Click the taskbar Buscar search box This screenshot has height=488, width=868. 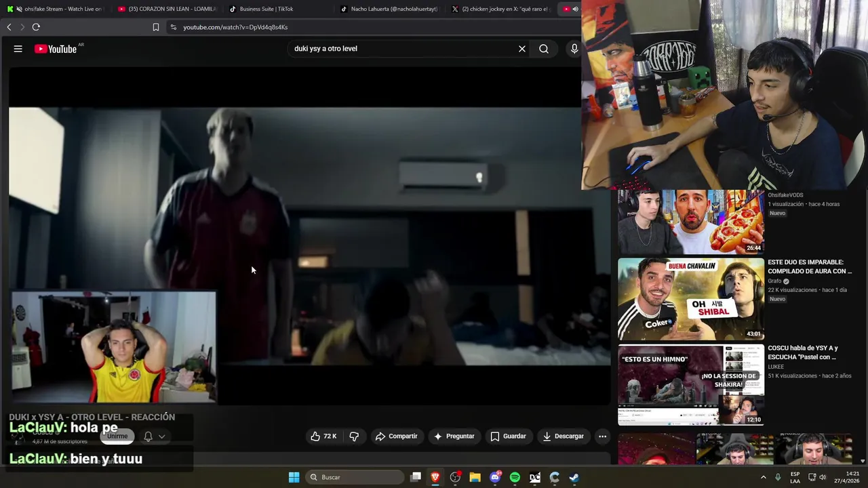tap(355, 477)
